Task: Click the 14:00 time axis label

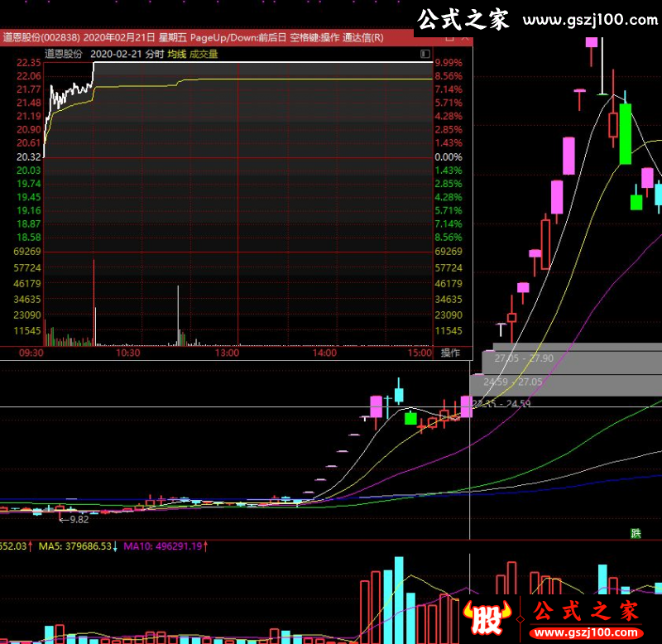Action: 324,353
